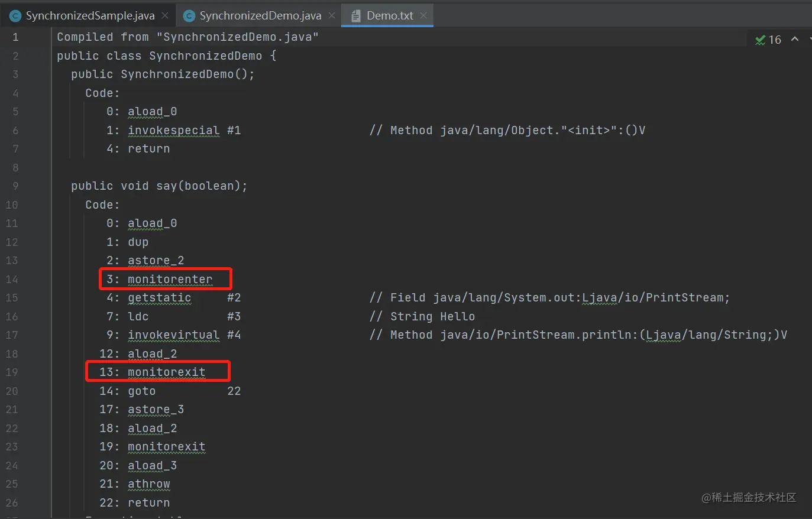Click gutter line number 8 of blank line

[15, 168]
